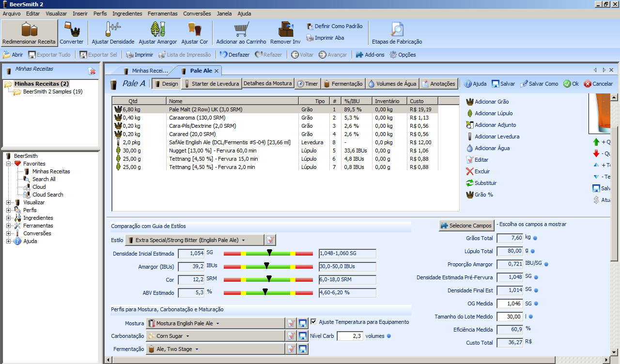620x364 pixels.
Task: Click the Remover Inv boxes icon
Action: [x=286, y=30]
